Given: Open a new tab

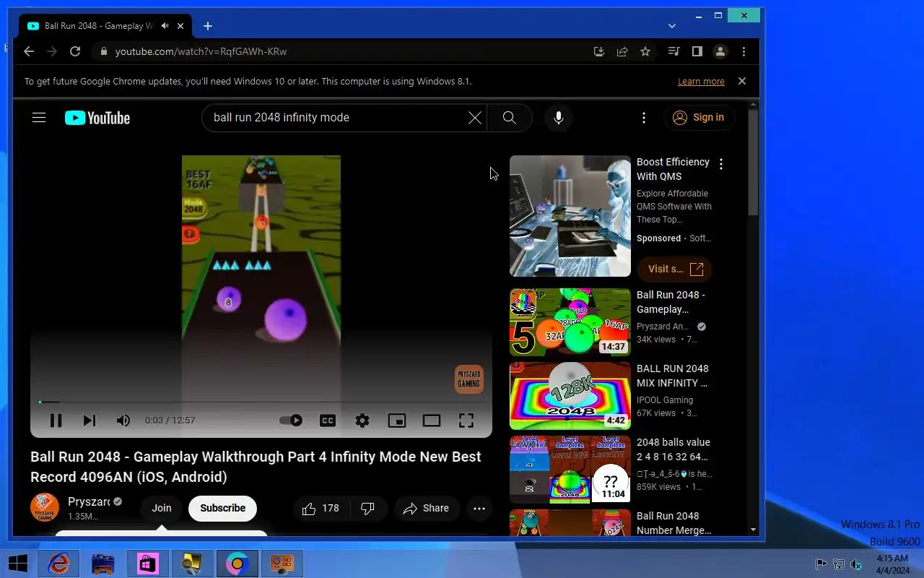Looking at the screenshot, I should pyautogui.click(x=208, y=26).
